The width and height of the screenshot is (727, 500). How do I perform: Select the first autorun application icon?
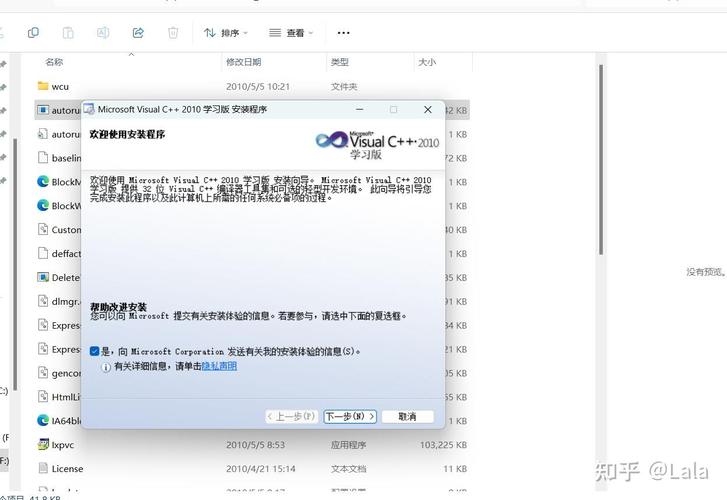pos(43,110)
